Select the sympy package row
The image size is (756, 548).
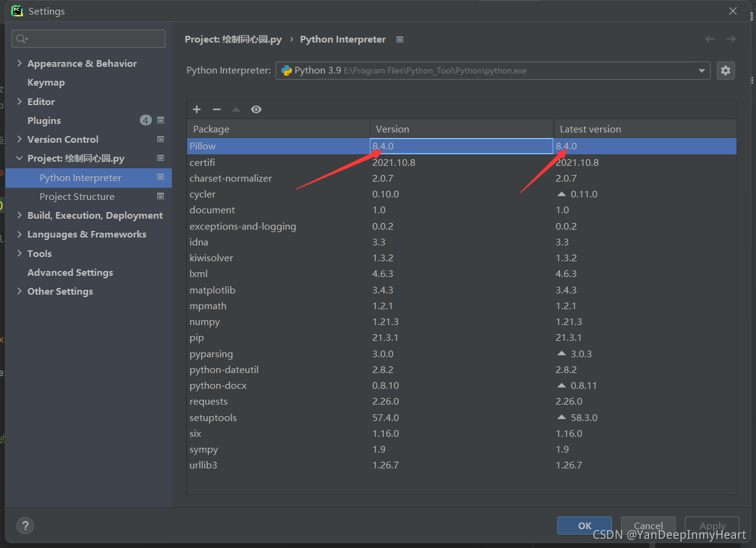[x=461, y=449]
